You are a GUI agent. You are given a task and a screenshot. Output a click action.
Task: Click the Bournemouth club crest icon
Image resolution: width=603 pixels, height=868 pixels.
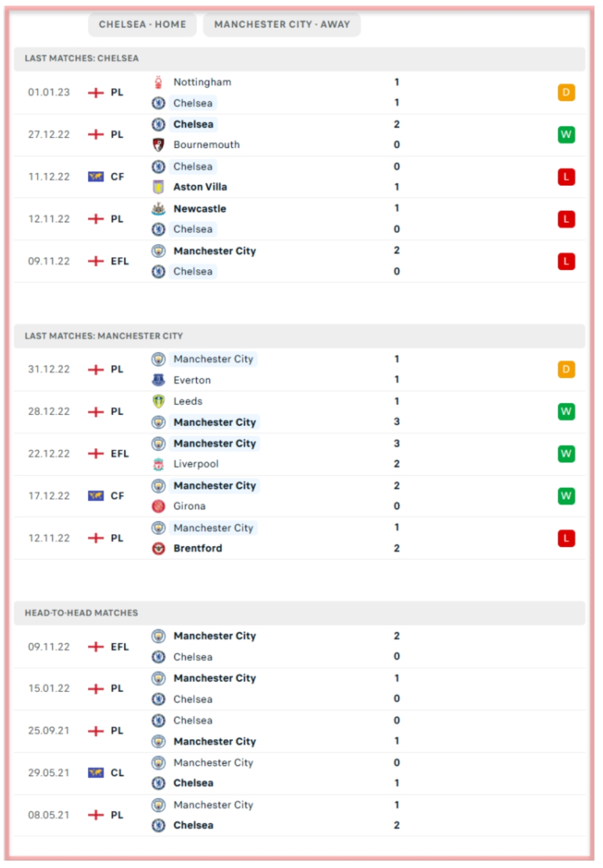point(158,145)
